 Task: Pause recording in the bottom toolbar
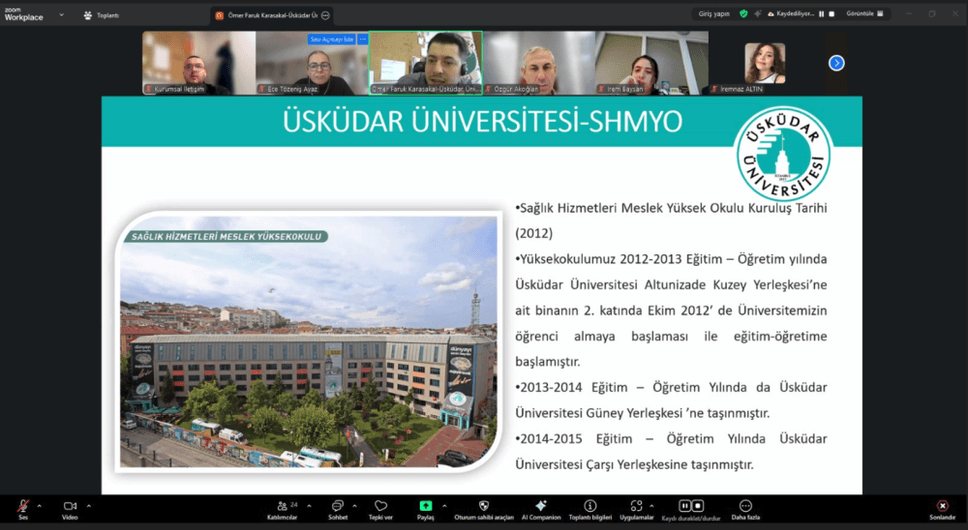click(685, 506)
